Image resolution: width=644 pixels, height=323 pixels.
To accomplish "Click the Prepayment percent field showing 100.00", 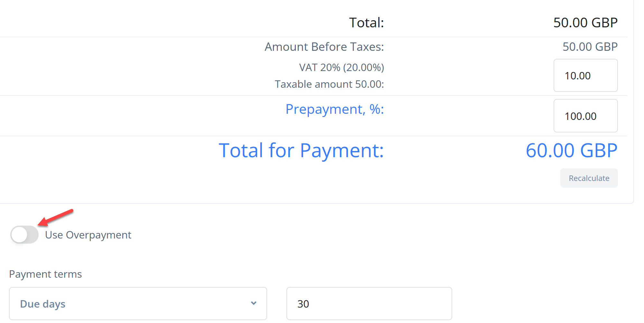I will click(x=585, y=116).
